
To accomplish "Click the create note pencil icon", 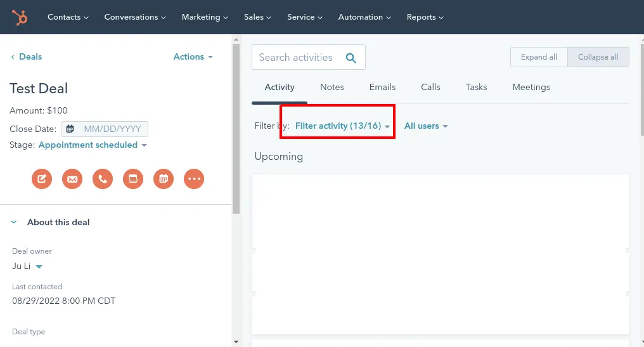I will 42,179.
